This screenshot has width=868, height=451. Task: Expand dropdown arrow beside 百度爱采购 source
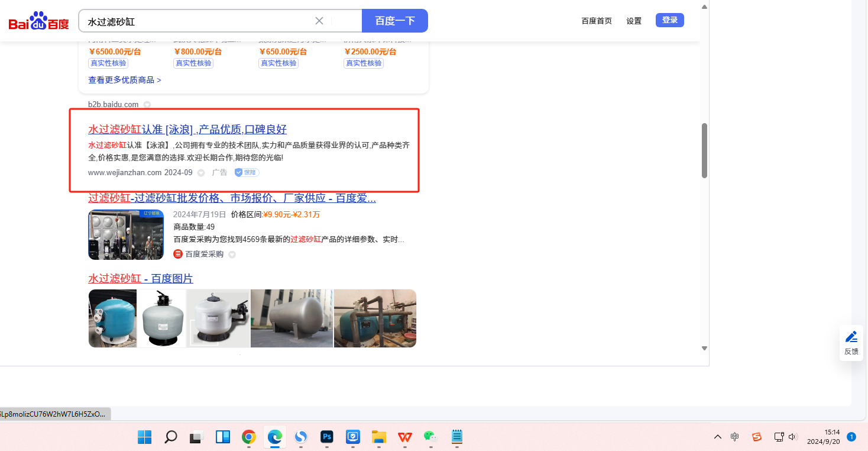(232, 255)
